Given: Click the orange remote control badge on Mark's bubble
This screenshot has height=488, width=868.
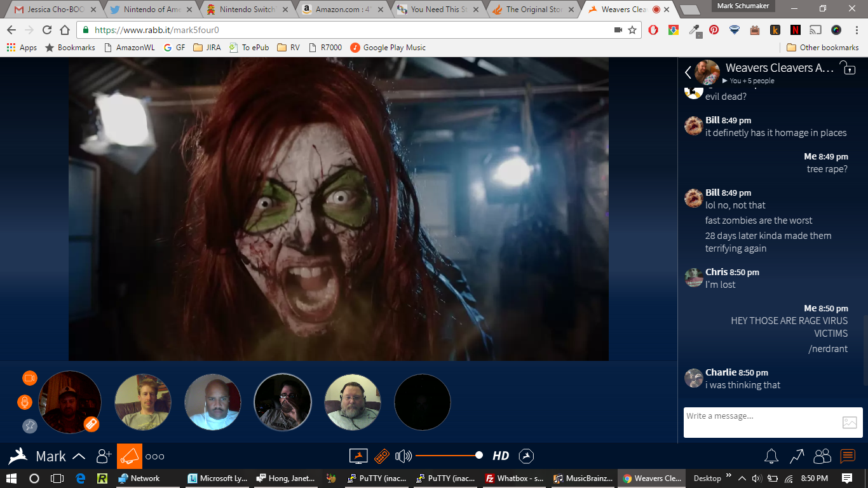Looking at the screenshot, I should click(92, 424).
